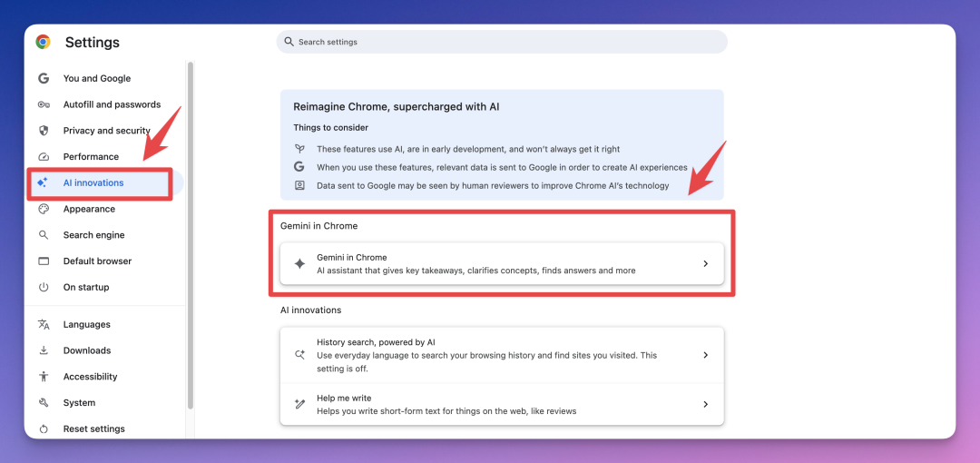The width and height of the screenshot is (980, 463).
Task: Click 'Reimagine Chrome, supercharged with AI' heading
Action: [x=397, y=107]
